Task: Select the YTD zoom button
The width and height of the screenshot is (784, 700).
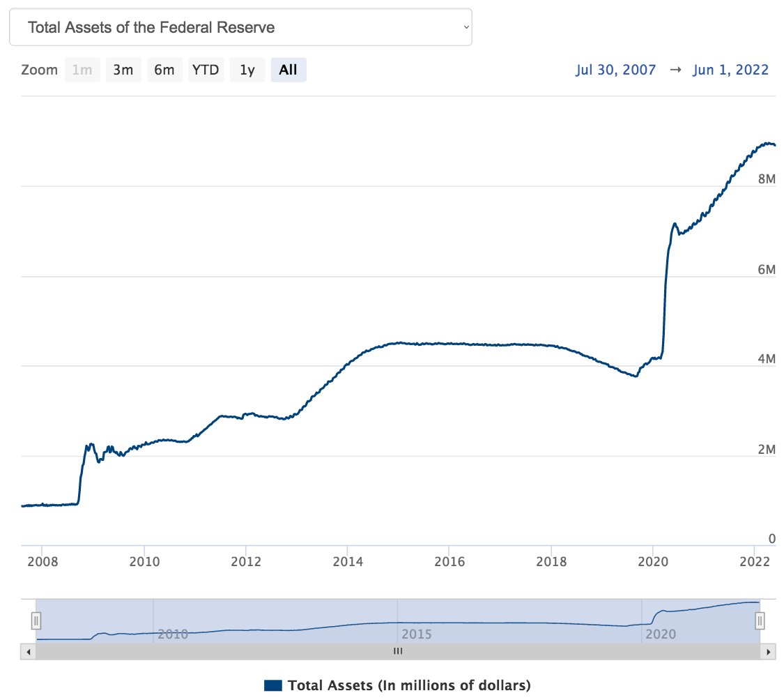Action: 206,70
